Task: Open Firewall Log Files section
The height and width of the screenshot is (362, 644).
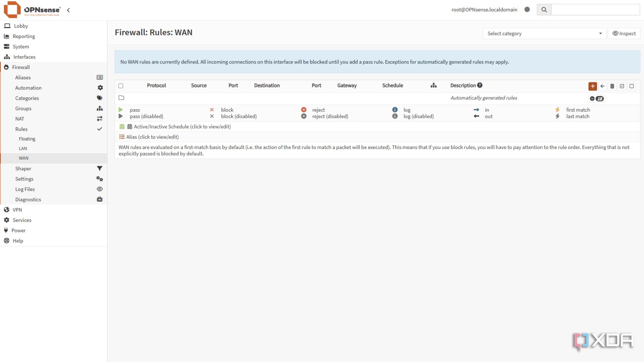Action: [25, 189]
